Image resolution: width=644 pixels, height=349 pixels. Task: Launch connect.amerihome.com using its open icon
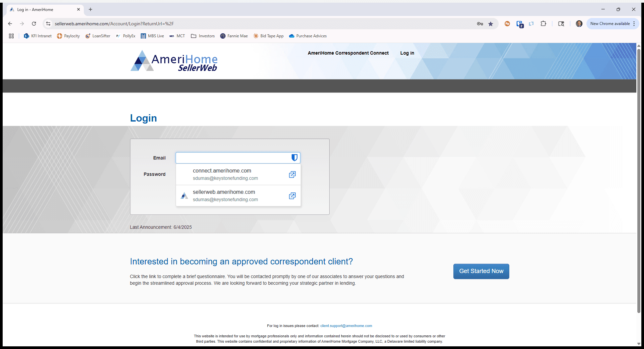click(292, 174)
